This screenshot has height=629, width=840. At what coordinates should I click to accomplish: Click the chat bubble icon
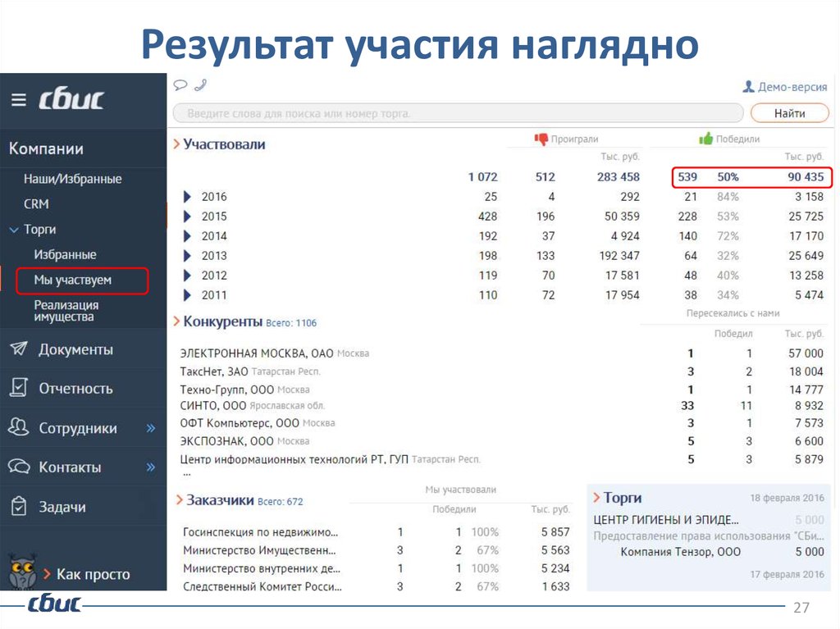pyautogui.click(x=180, y=84)
